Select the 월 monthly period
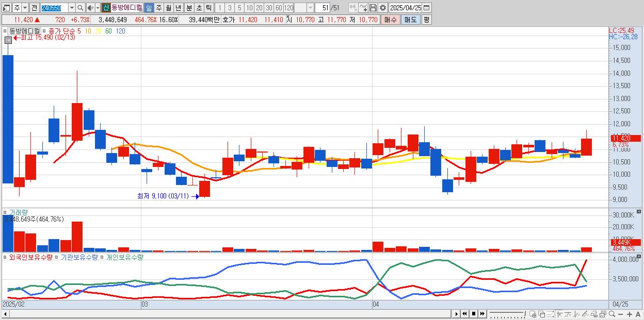 click(168, 8)
